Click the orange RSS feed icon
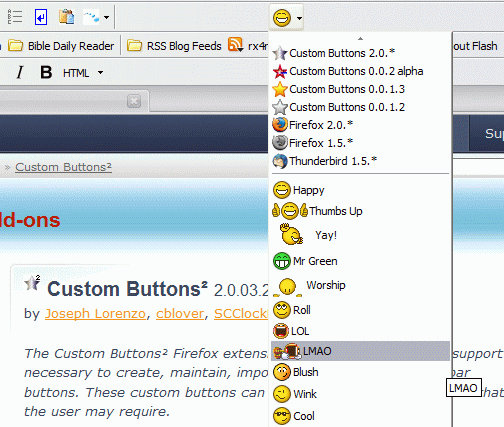The image size is (504, 427). (235, 44)
